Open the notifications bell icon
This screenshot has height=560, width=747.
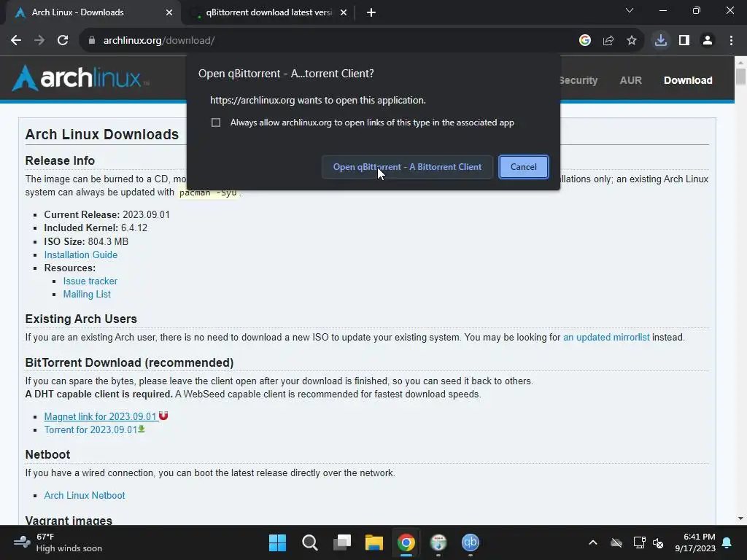[727, 542]
